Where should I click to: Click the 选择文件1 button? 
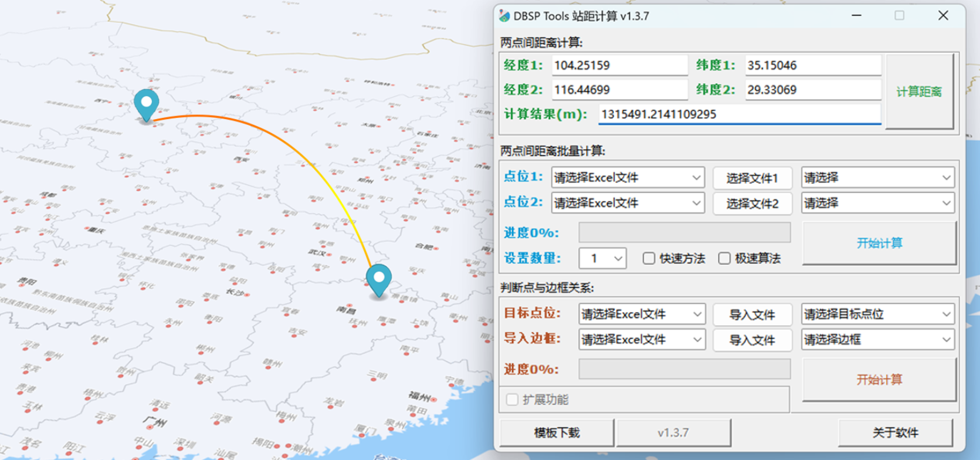(752, 178)
